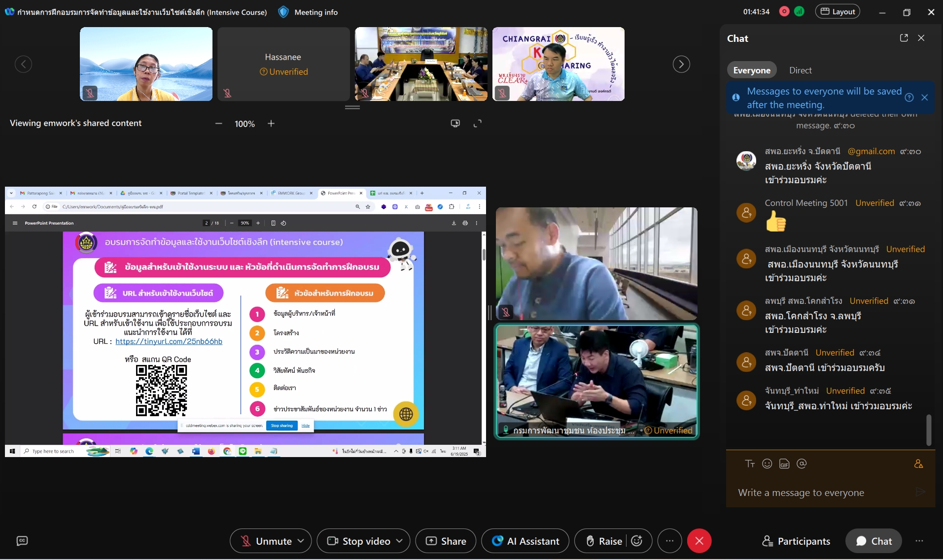Image resolution: width=943 pixels, height=560 pixels.
Task: Go to next participant thumbnails
Action: click(681, 64)
